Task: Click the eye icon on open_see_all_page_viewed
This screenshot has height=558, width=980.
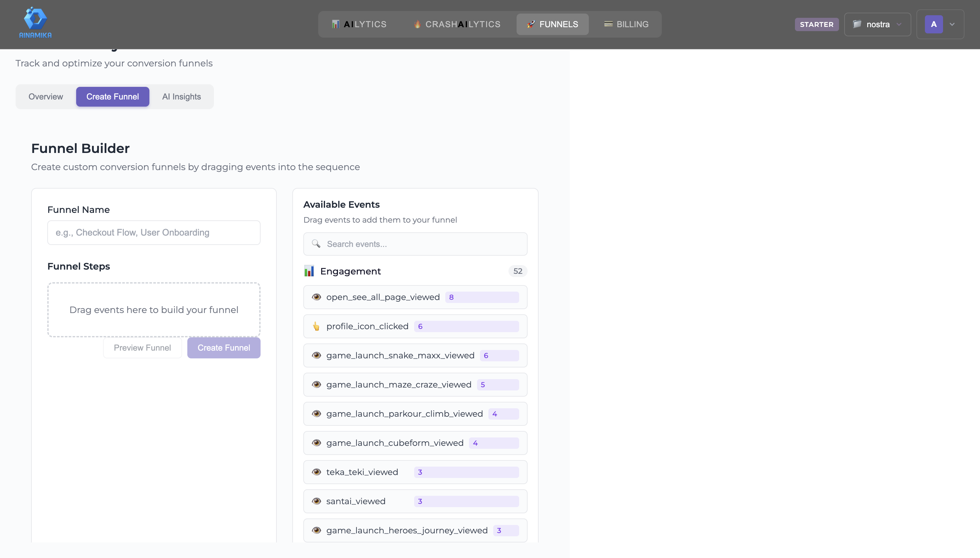Action: (316, 297)
